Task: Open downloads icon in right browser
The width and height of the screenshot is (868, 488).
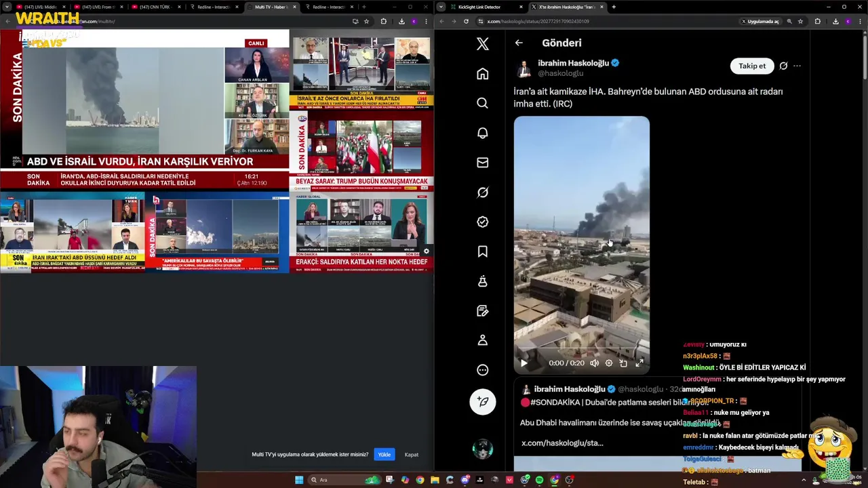Action: pos(835,21)
